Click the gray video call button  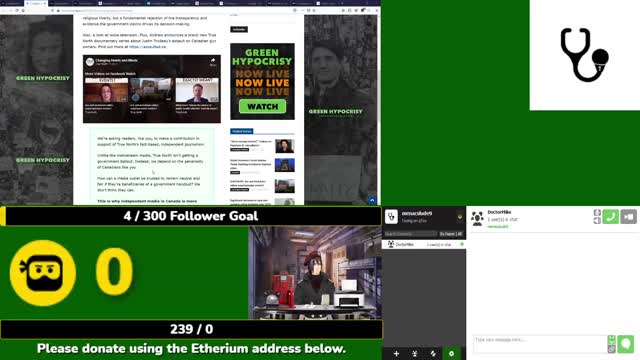[x=629, y=217]
